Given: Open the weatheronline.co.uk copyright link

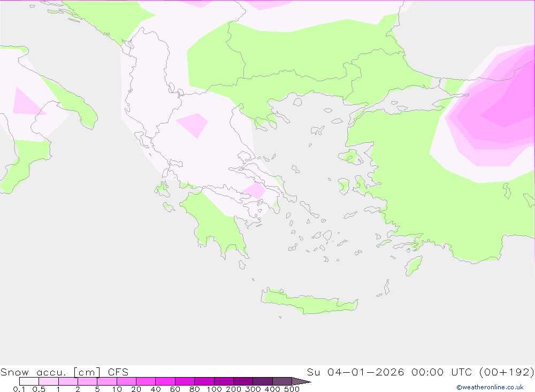Looking at the screenshot, I should 490,387.
